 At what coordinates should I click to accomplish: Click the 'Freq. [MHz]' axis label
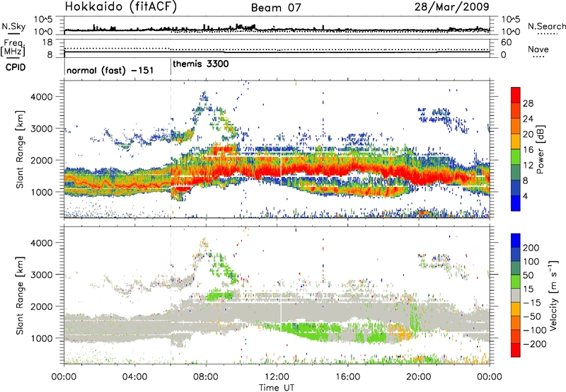coord(13,48)
